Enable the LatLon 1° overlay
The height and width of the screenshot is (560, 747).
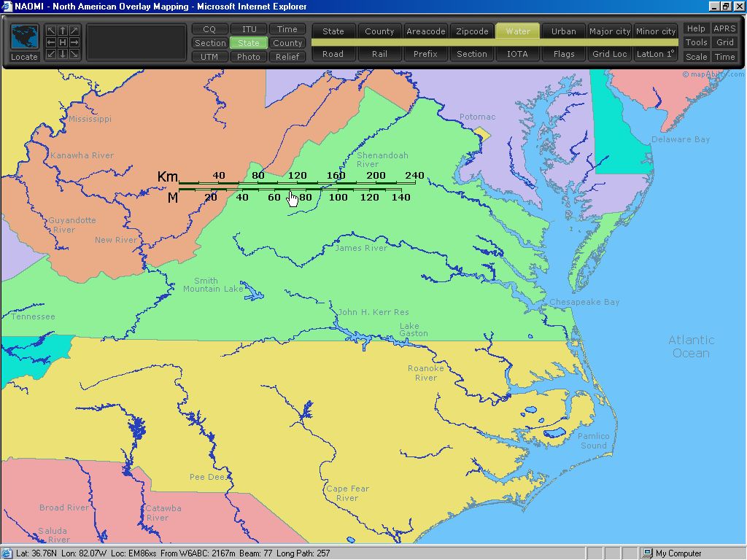click(x=656, y=54)
